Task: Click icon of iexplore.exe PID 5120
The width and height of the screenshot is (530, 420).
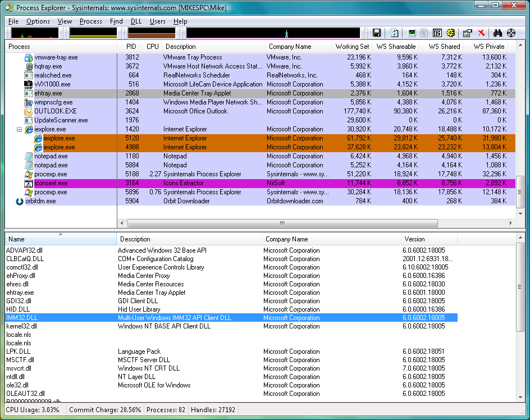Action: pyautogui.click(x=38, y=138)
